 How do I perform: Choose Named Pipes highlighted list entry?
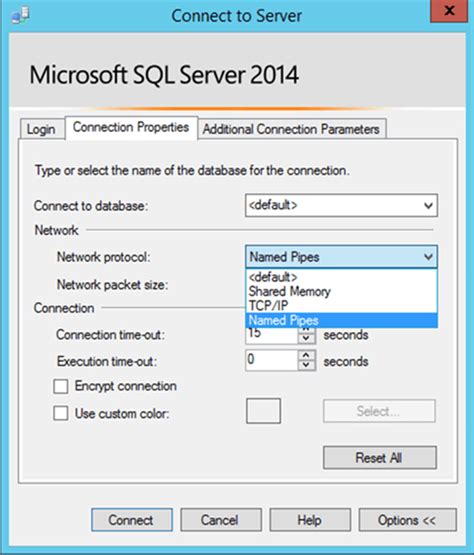[341, 320]
